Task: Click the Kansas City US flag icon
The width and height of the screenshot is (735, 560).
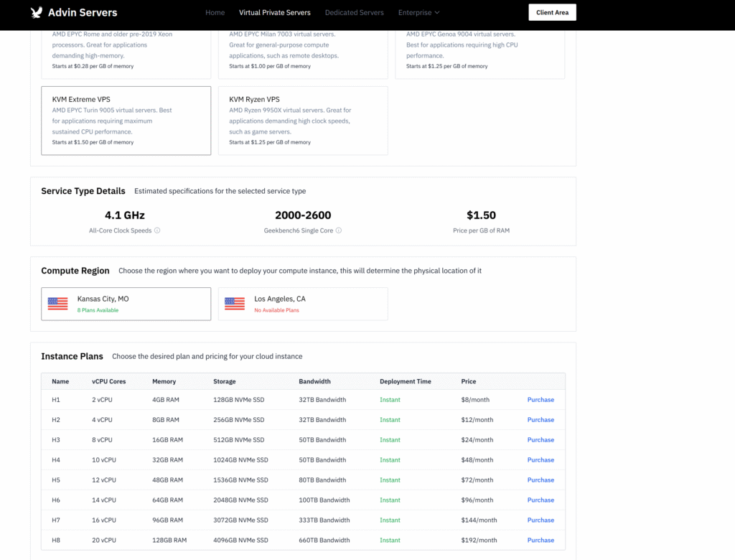Action: 57,304
